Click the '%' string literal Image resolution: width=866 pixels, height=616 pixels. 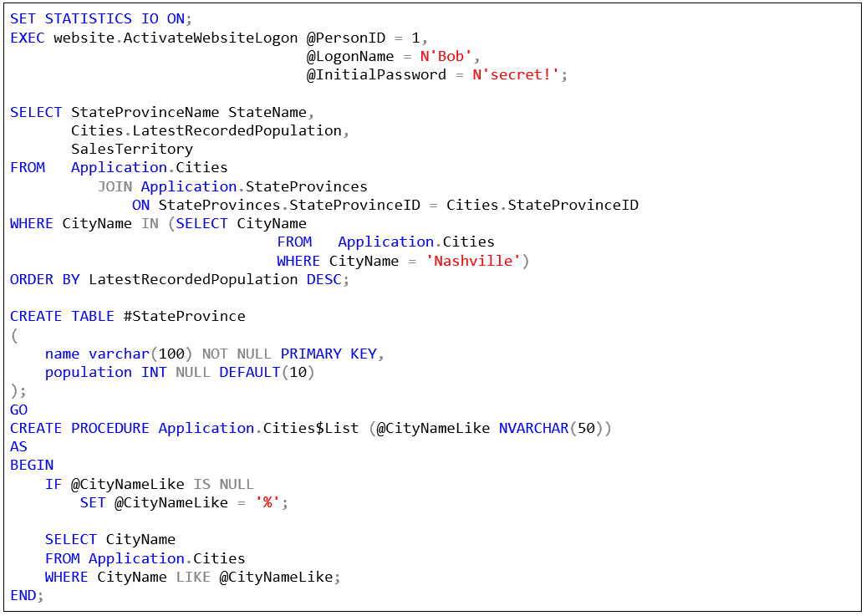point(267,502)
